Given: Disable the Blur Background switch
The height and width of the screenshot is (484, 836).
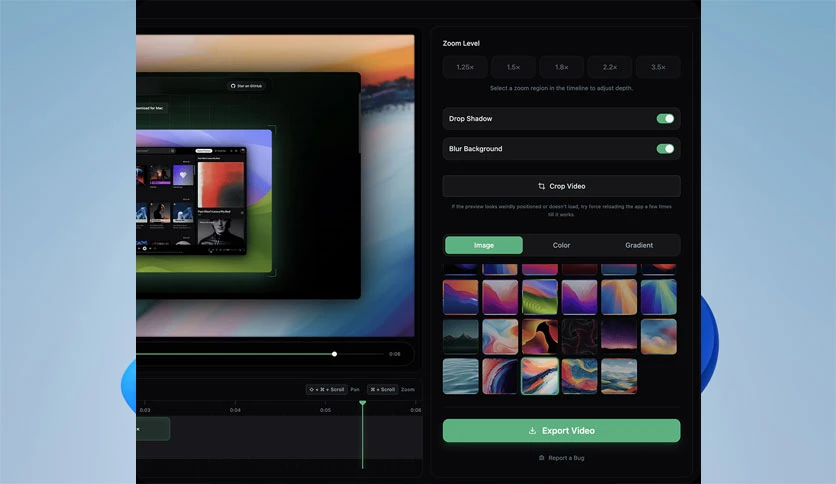Looking at the screenshot, I should [x=665, y=149].
